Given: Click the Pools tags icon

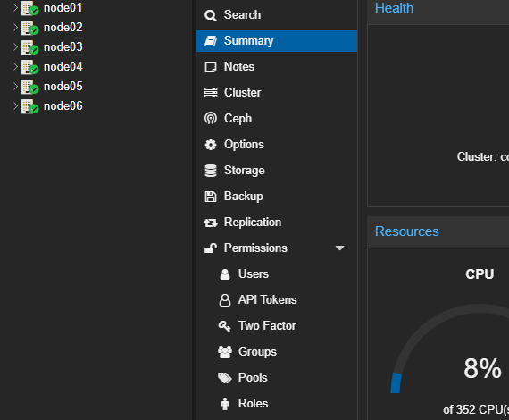Looking at the screenshot, I should tap(225, 378).
